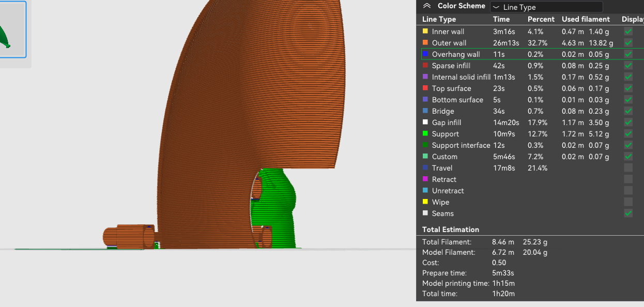Viewport: 644px width, 307px height.
Task: Show Wipe moves via its checkbox
Action: coord(628,202)
